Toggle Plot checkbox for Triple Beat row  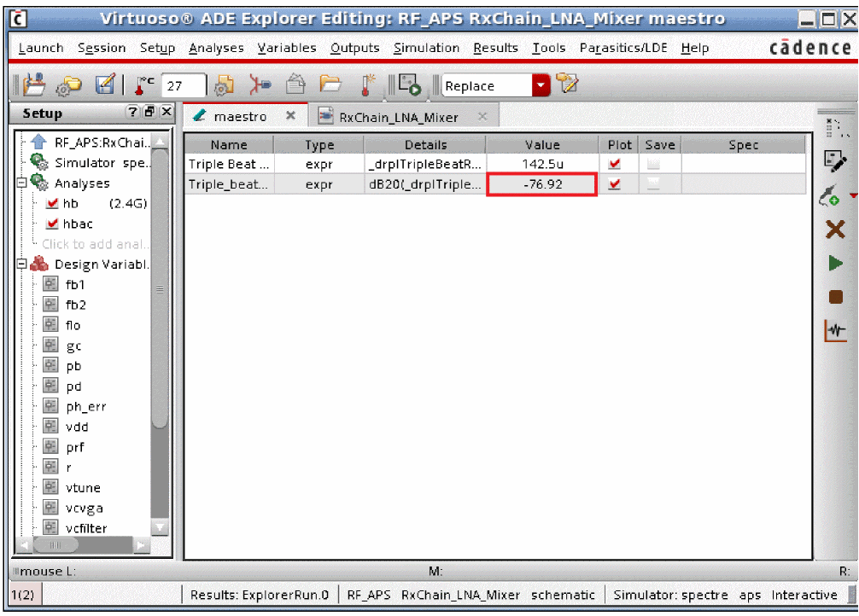[x=614, y=164]
